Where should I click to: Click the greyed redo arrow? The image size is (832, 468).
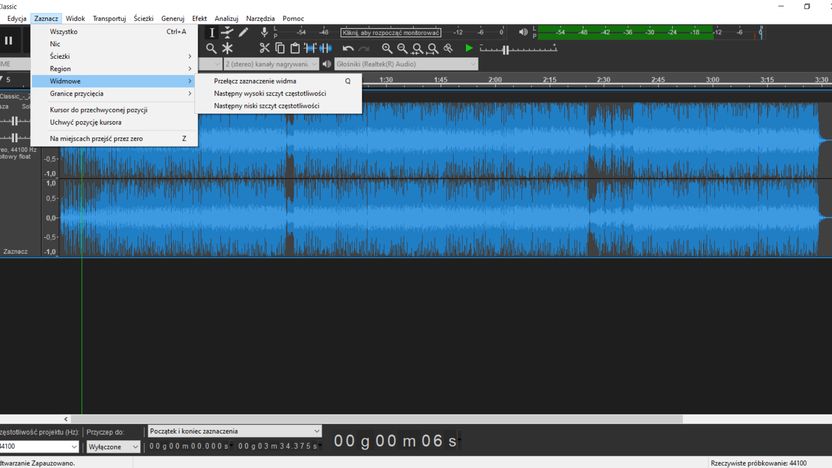pos(363,48)
